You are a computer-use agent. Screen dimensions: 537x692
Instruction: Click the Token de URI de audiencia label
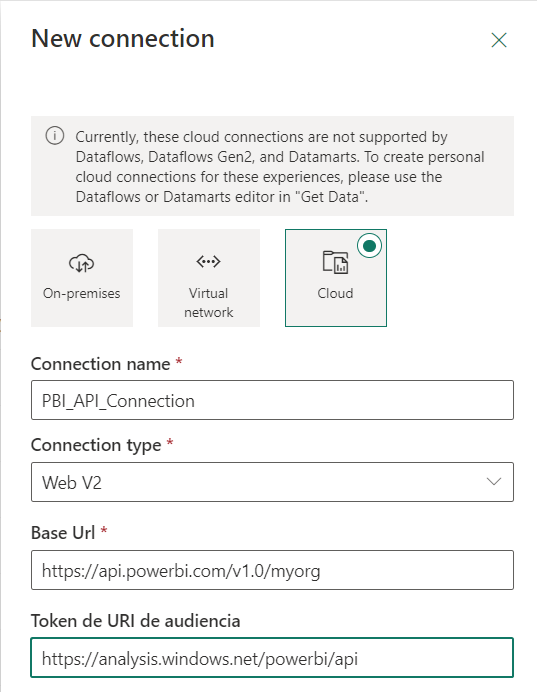click(x=135, y=621)
